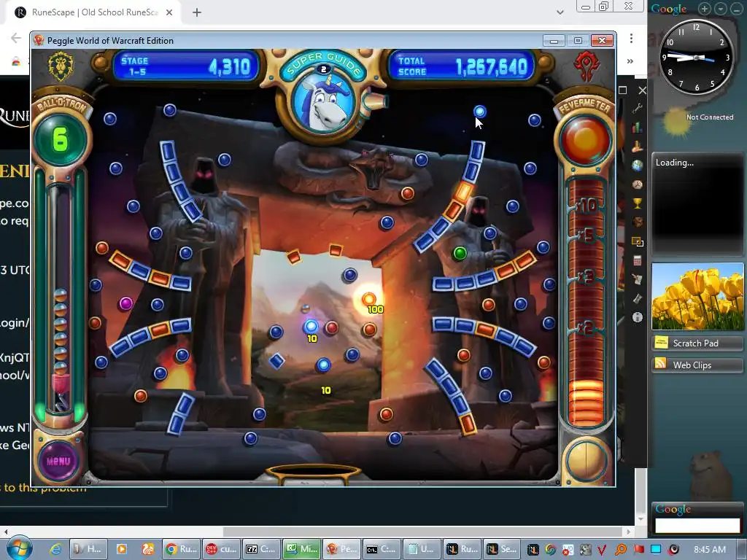The image size is (747, 560).
Task: Switch to the Mi... taskbar button
Action: click(x=301, y=549)
